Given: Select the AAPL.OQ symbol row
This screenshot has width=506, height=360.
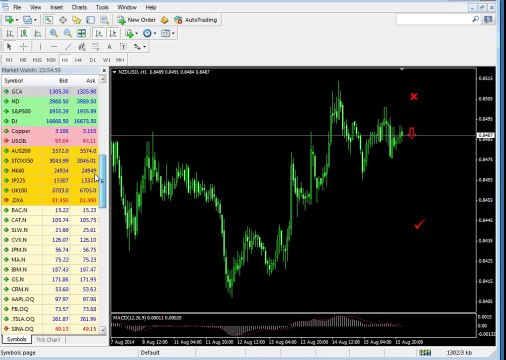Looking at the screenshot, I should pos(50,299).
